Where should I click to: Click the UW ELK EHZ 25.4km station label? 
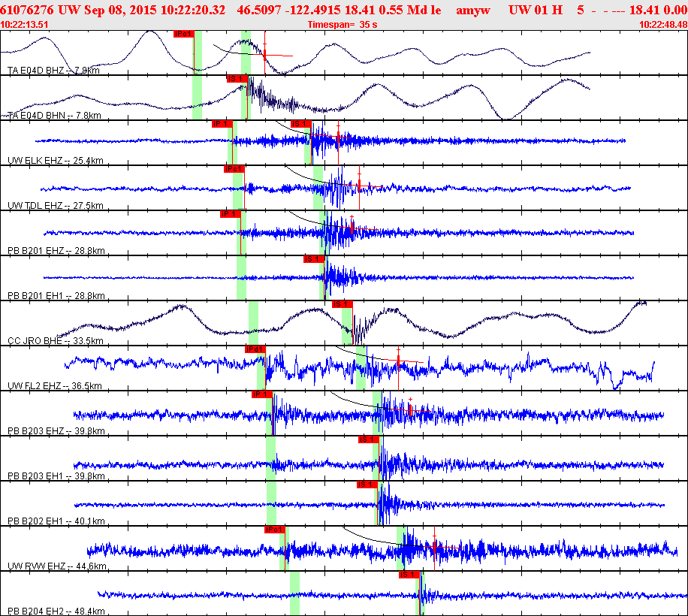pos(56,161)
